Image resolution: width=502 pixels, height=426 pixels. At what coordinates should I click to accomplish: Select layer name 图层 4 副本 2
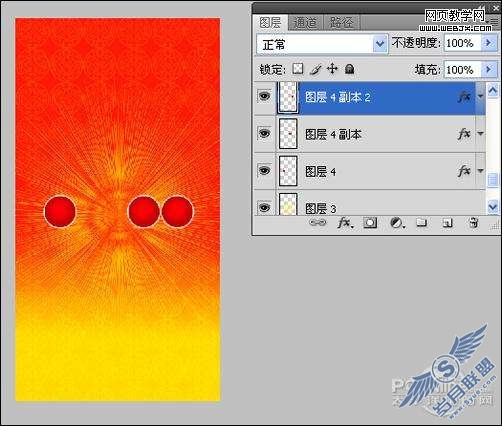click(338, 97)
